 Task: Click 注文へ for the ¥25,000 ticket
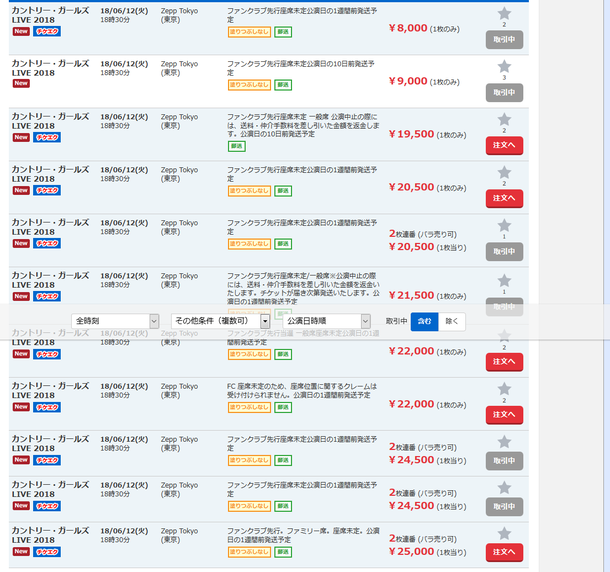click(x=504, y=552)
